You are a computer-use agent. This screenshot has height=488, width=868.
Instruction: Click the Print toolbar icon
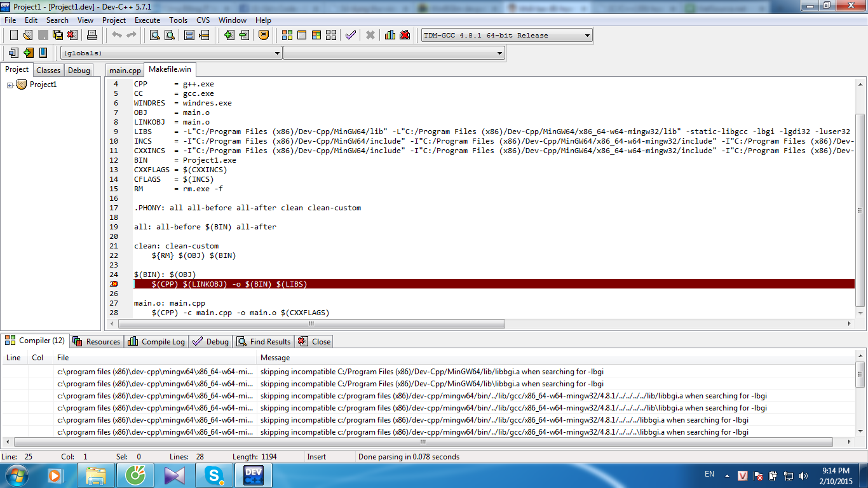point(92,35)
